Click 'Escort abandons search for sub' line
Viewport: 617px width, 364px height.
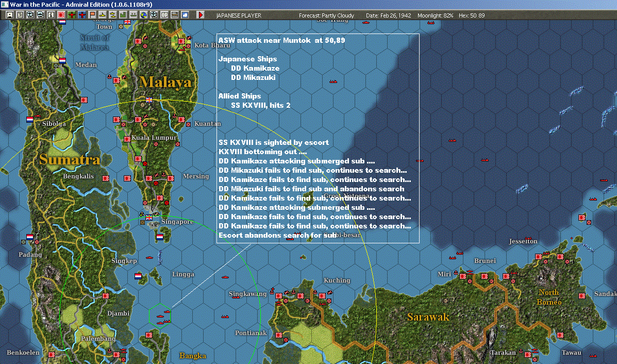coord(277,235)
